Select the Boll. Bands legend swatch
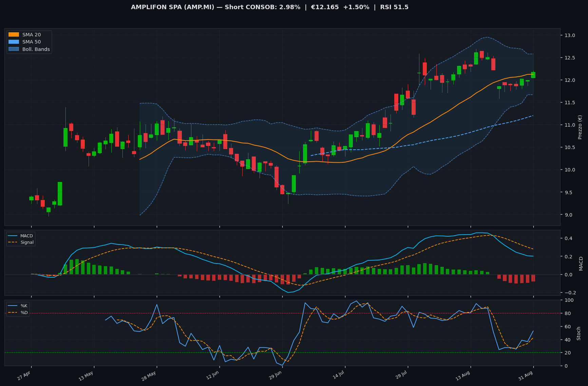This screenshot has width=588, height=386. 14,49
